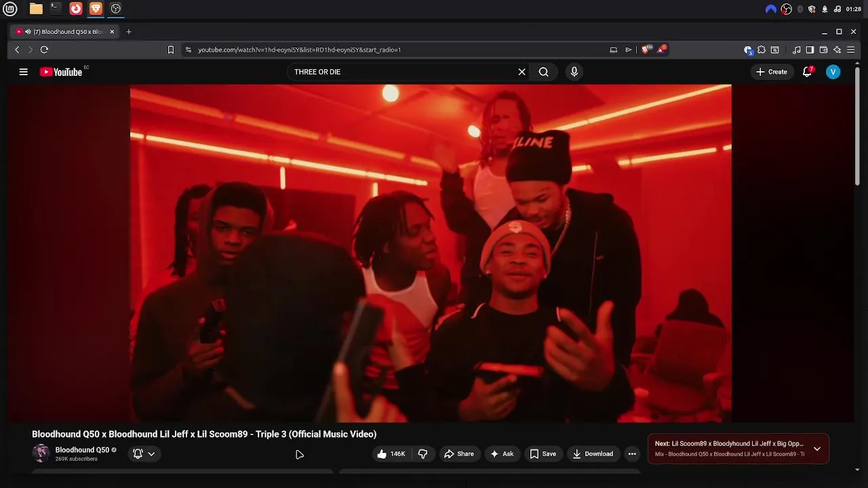Open the Ask AI button
The width and height of the screenshot is (868, 488).
pyautogui.click(x=502, y=454)
